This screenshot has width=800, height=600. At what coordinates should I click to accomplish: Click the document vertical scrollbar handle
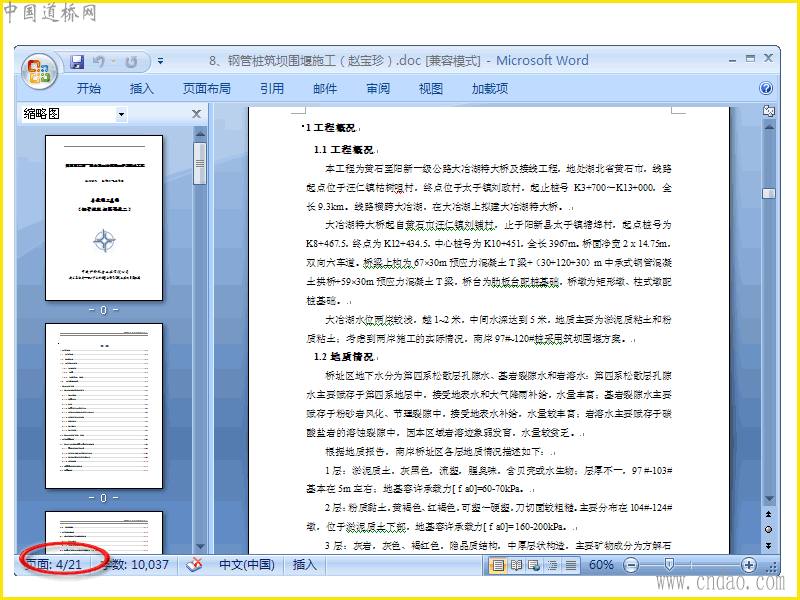(768, 193)
